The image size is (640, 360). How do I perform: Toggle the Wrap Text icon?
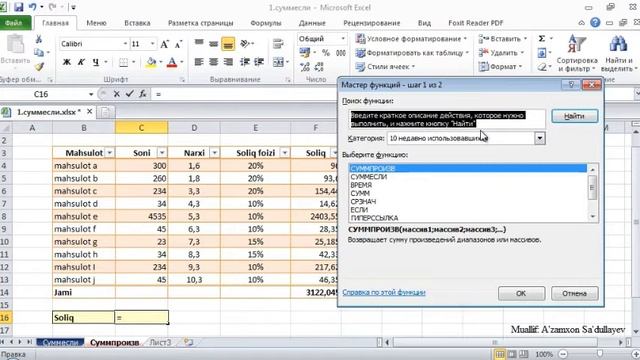coord(278,44)
